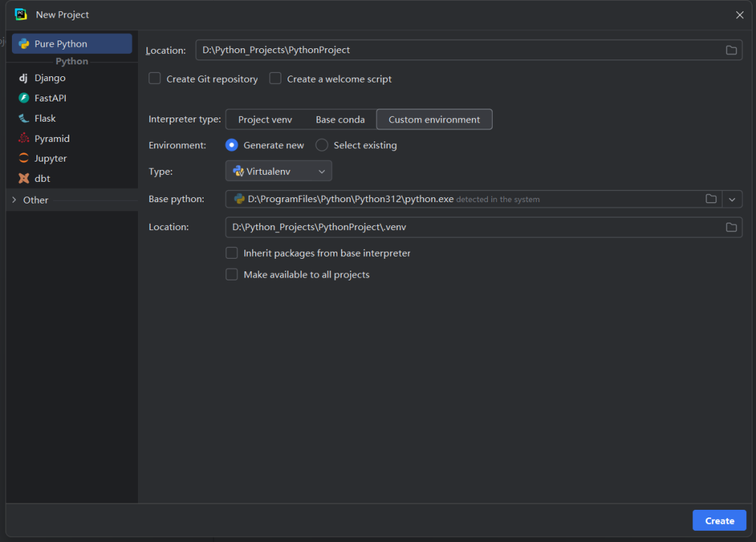Pick the Flask project icon
Screen dimensions: 756x542
24,118
